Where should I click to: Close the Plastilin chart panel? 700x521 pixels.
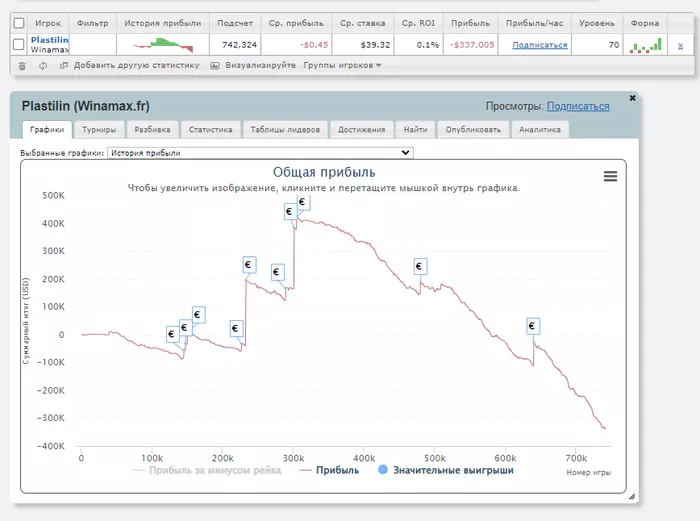[x=632, y=97]
